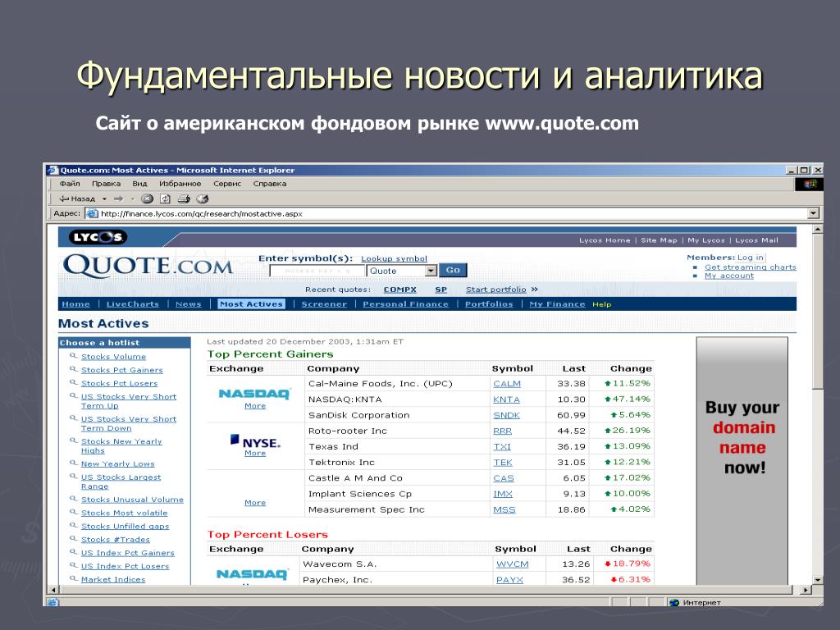Click the IE icon in the window title bar

pyautogui.click(x=52, y=171)
